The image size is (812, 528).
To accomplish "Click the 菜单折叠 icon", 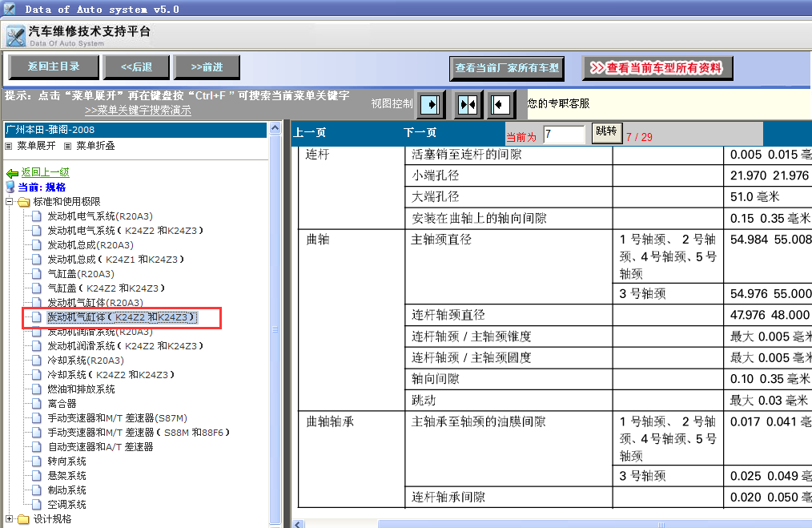I will [67, 146].
